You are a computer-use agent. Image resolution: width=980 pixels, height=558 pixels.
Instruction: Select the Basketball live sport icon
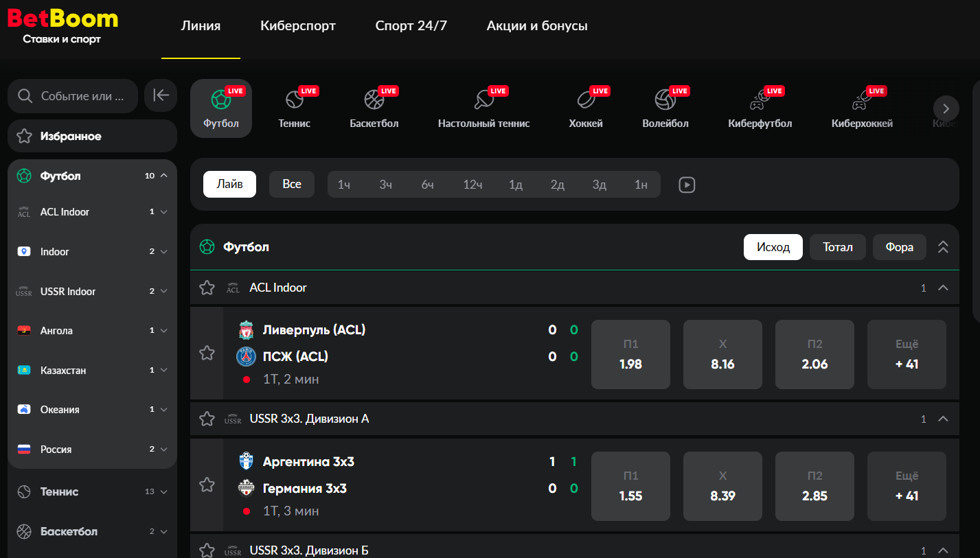click(x=374, y=108)
